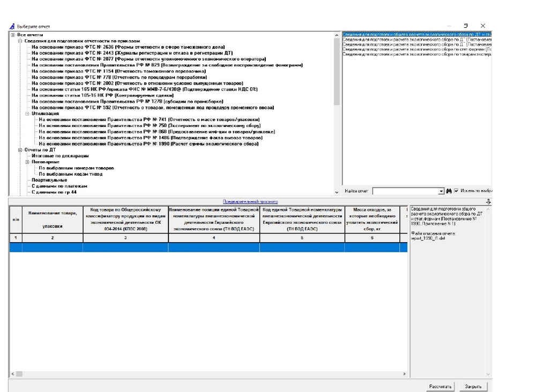Click the 'Рассчитать' button
The height and width of the screenshot is (392, 536).
440,387
